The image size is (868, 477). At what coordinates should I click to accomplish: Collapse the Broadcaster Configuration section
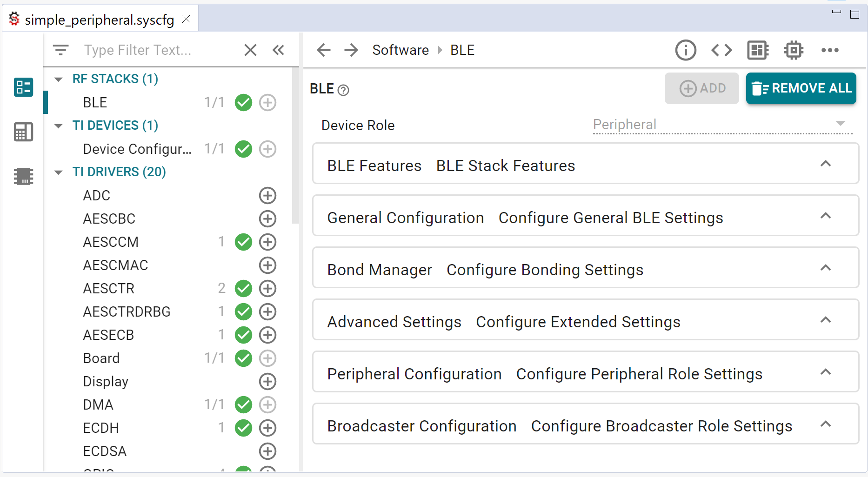coord(826,424)
